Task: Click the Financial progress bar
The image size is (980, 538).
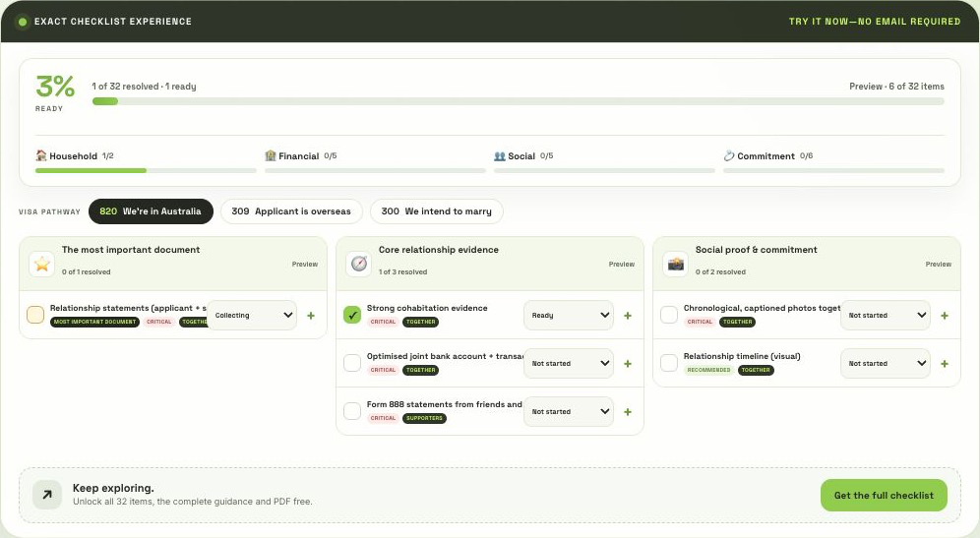Action: pyautogui.click(x=375, y=170)
